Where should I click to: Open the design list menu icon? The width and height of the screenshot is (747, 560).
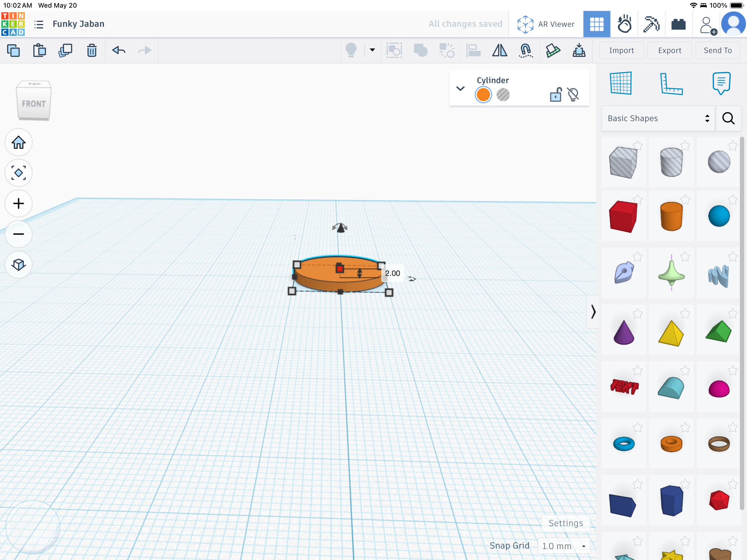pyautogui.click(x=39, y=24)
